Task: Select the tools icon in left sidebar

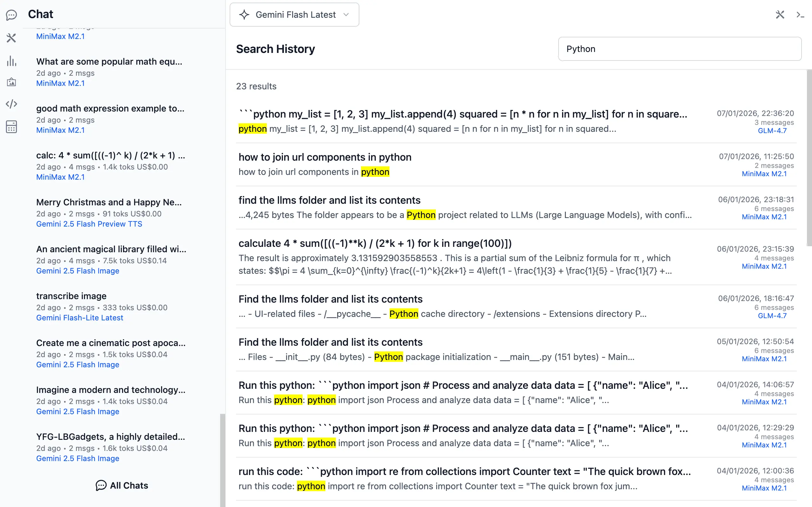Action: point(11,38)
